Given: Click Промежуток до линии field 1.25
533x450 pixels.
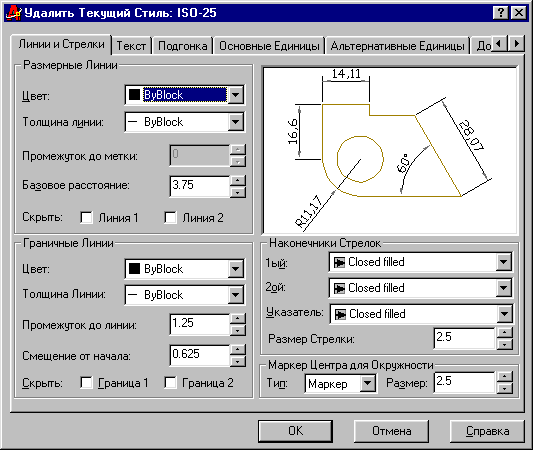Looking at the screenshot, I should [200, 324].
